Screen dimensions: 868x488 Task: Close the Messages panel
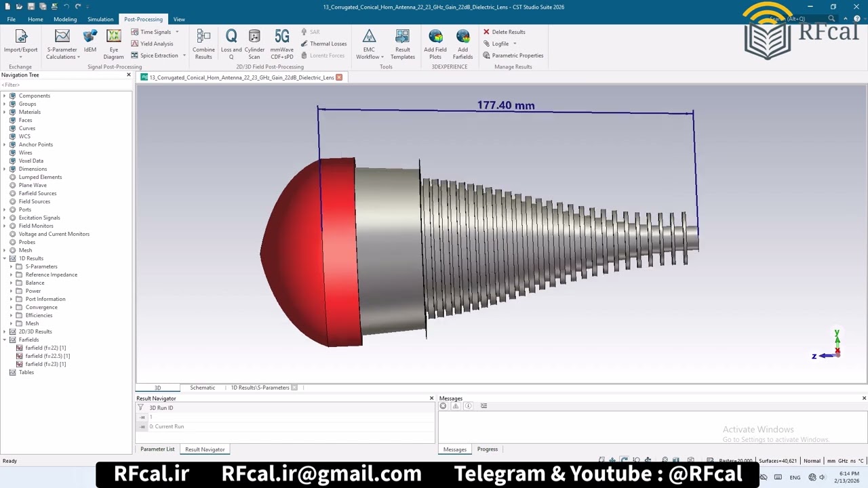[864, 398]
